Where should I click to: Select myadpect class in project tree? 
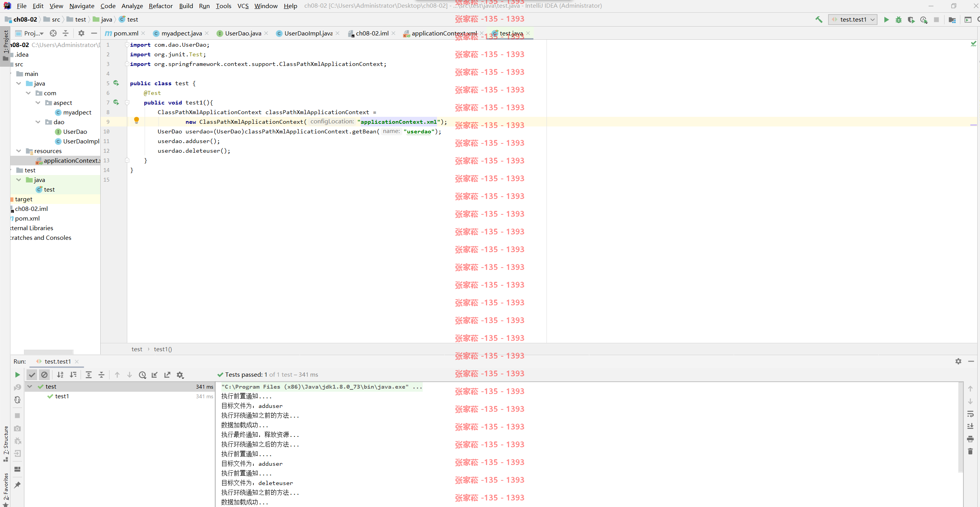click(77, 112)
